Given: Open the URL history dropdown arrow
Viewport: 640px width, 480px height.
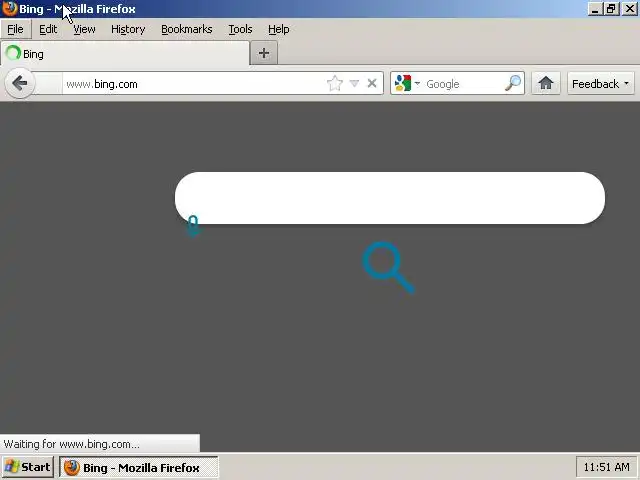Looking at the screenshot, I should (354, 84).
